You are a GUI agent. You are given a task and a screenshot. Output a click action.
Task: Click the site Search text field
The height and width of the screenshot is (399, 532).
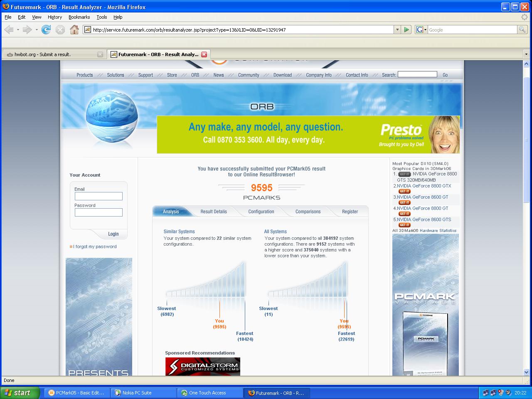pyautogui.click(x=417, y=74)
